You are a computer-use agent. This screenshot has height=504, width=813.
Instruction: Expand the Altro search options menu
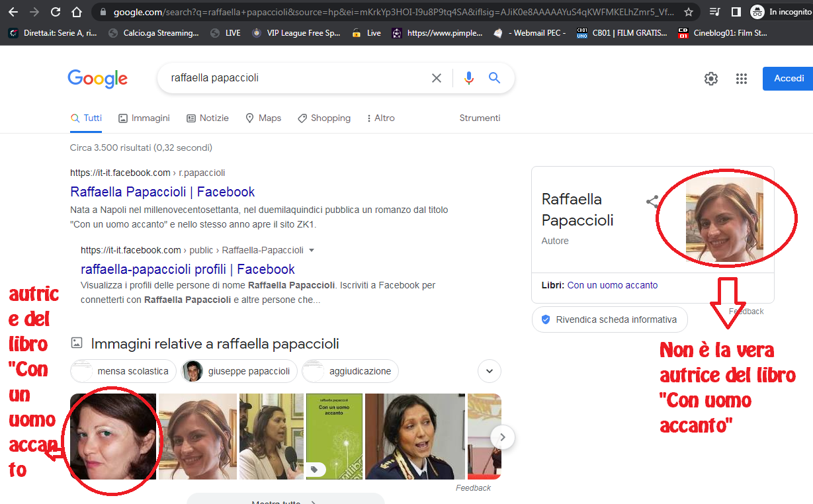point(380,118)
